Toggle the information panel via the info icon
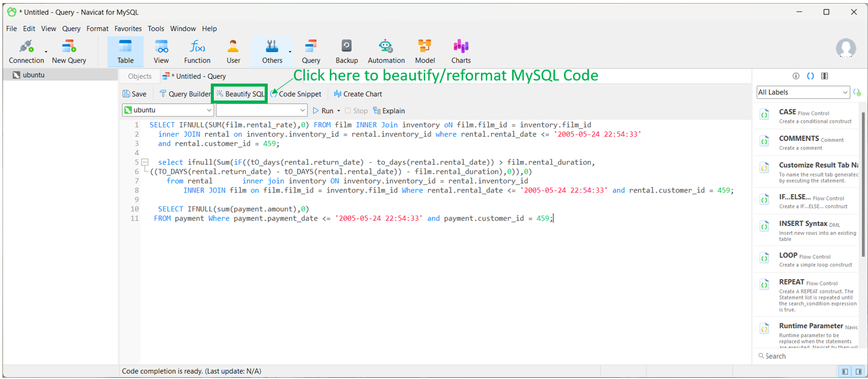This screenshot has width=868, height=379. (795, 76)
